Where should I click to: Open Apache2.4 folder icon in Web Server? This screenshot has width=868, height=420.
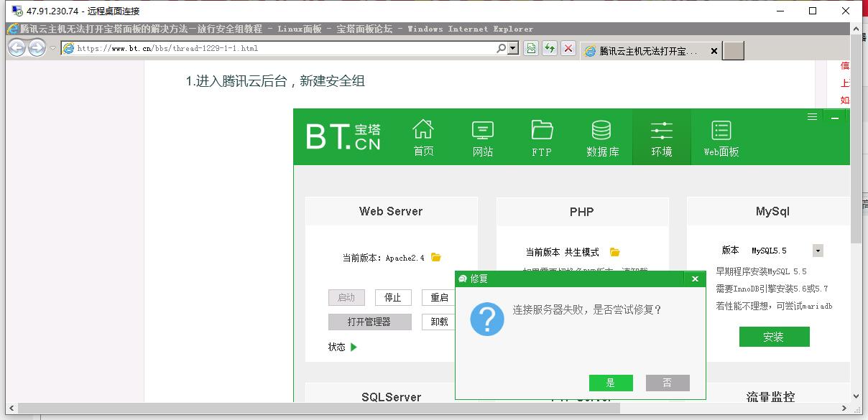(436, 257)
